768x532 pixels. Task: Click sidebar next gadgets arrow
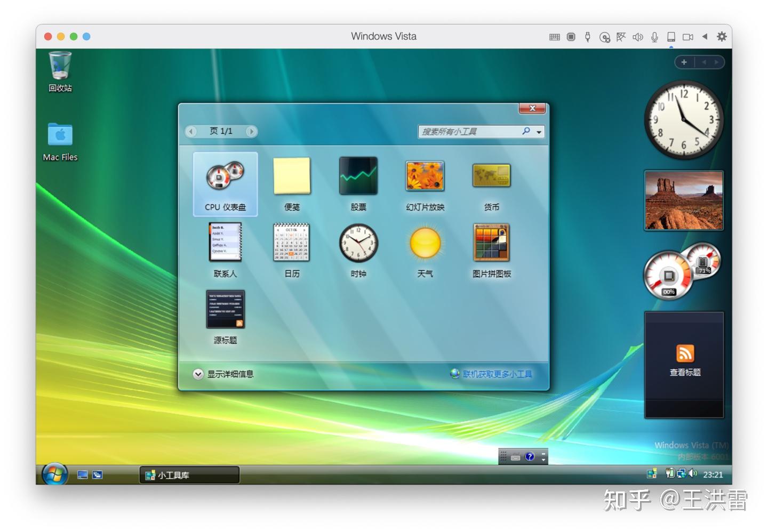[716, 62]
